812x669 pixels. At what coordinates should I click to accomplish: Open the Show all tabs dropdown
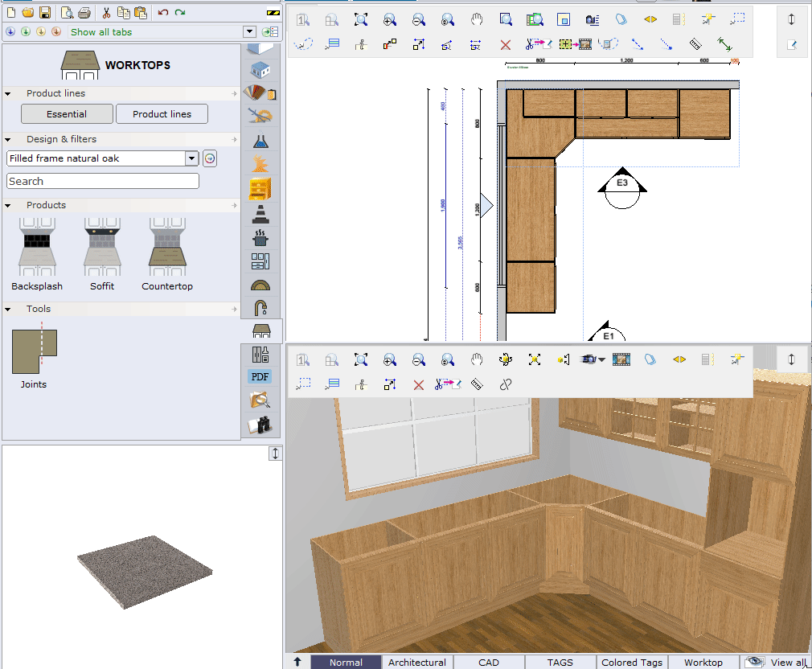[249, 31]
